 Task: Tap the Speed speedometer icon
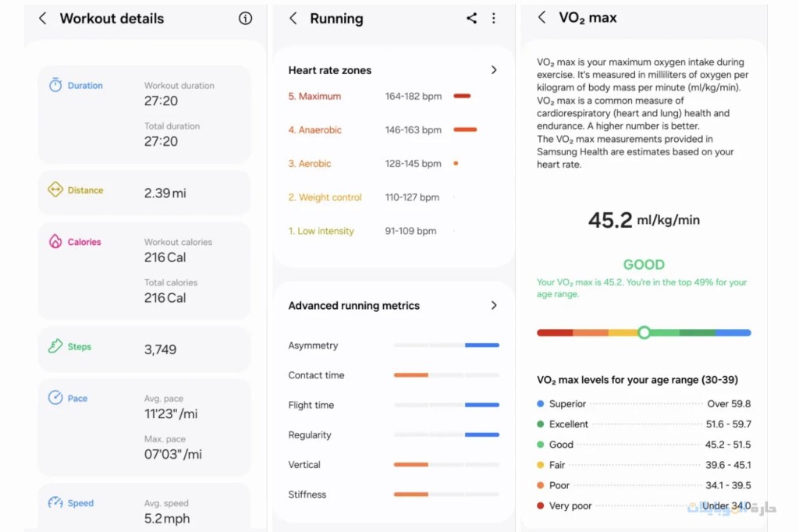coord(55,503)
